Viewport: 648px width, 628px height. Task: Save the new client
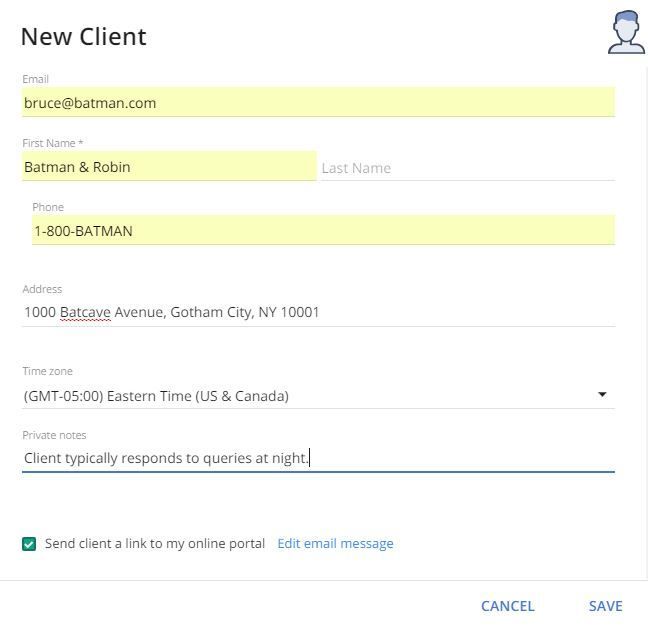[x=605, y=606]
